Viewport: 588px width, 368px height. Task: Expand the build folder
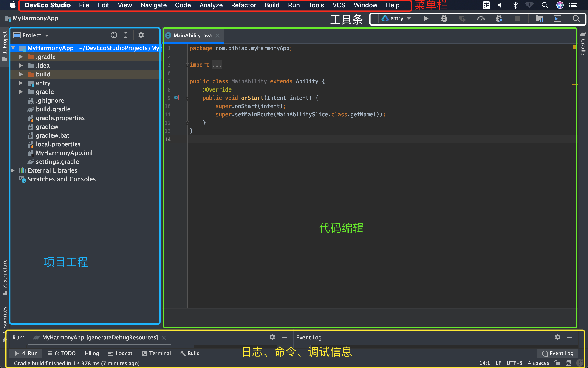21,74
